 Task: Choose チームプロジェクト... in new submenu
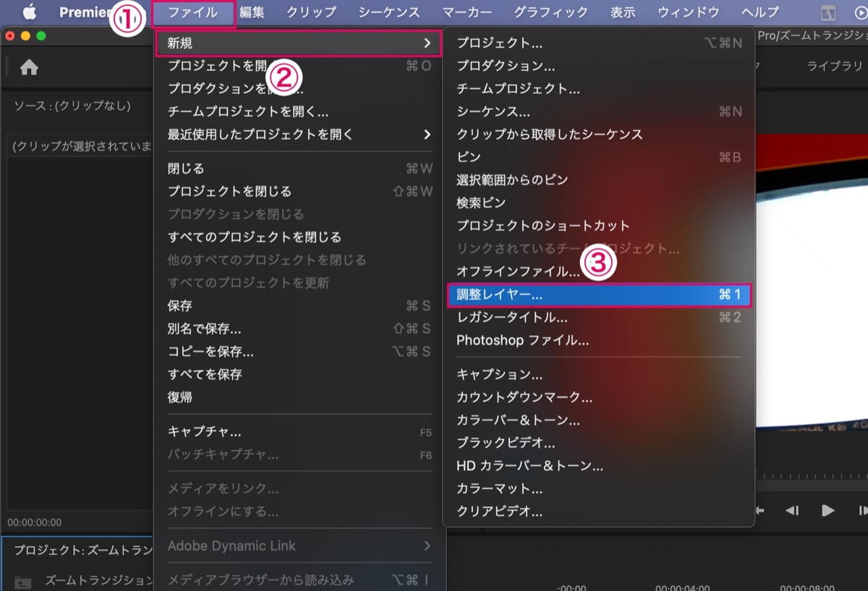pyautogui.click(x=599, y=89)
